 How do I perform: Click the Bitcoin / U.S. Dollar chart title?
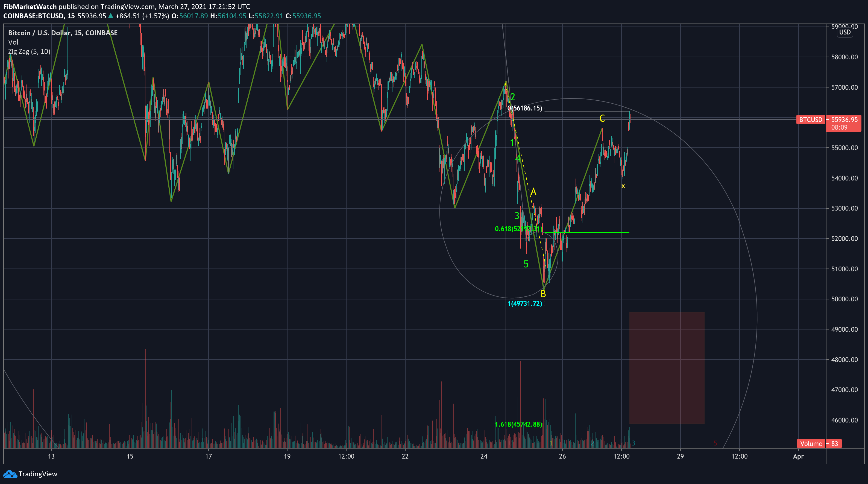click(63, 33)
